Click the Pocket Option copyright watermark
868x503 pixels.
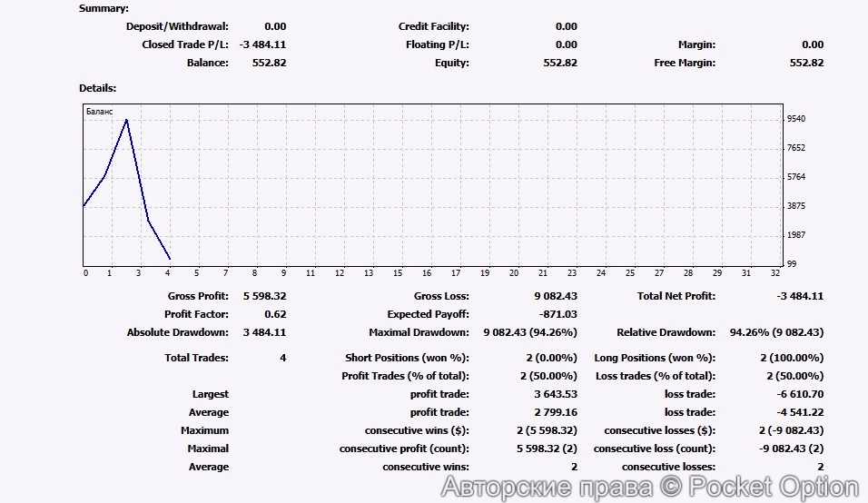coord(649,488)
